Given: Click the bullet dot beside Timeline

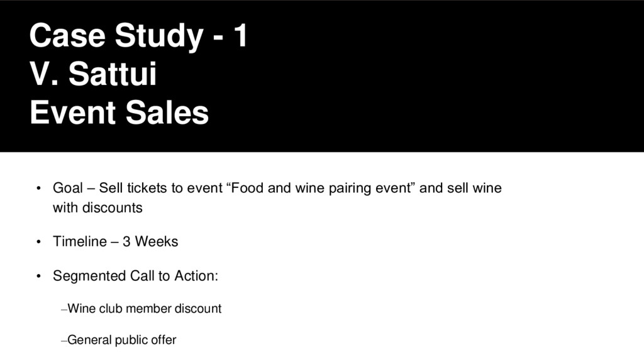Looking at the screenshot, I should 38,242.
